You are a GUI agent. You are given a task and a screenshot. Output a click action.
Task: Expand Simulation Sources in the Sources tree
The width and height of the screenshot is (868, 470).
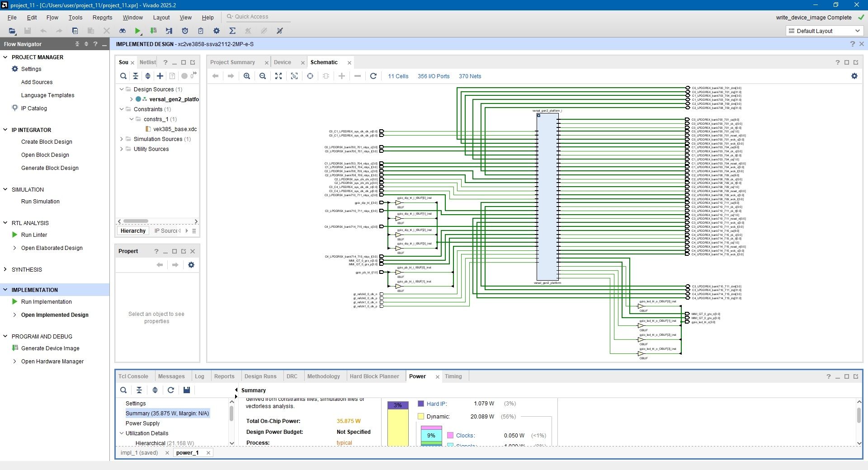(121, 139)
